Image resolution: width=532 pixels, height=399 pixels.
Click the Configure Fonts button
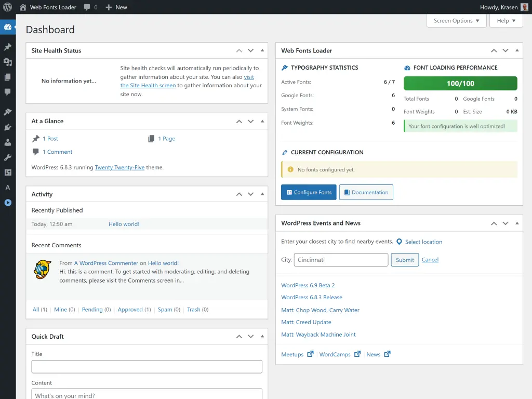(x=309, y=192)
